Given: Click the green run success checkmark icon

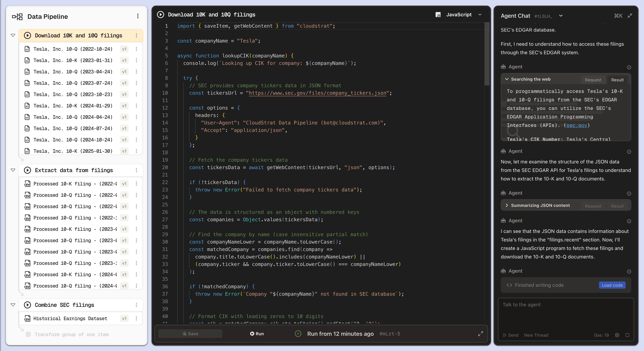Looking at the screenshot, I should (298, 334).
